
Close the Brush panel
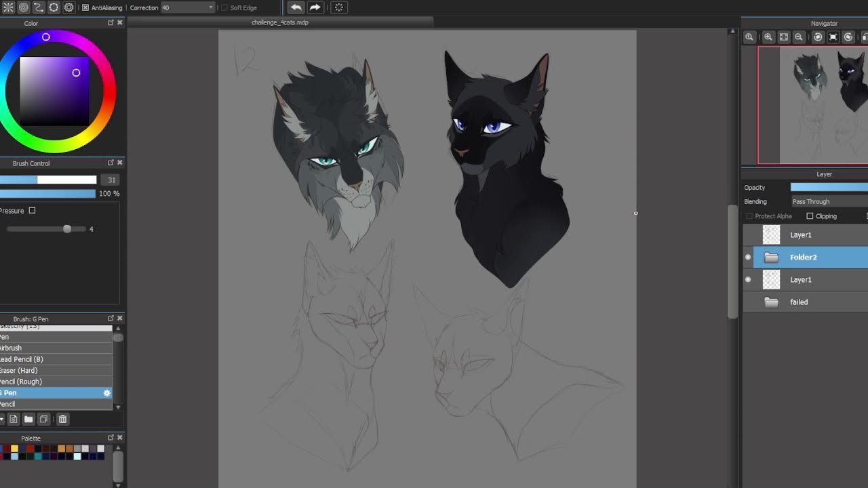click(x=120, y=319)
